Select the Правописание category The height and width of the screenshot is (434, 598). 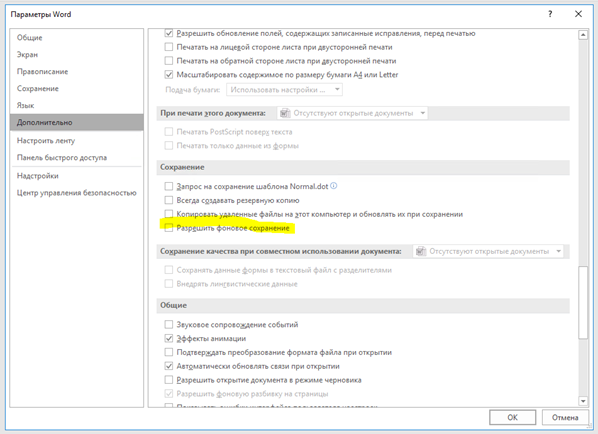tap(42, 71)
